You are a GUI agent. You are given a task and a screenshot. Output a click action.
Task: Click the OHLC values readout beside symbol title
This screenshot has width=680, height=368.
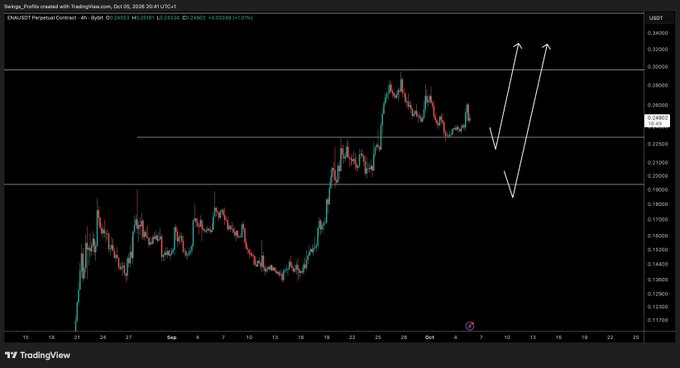point(180,18)
